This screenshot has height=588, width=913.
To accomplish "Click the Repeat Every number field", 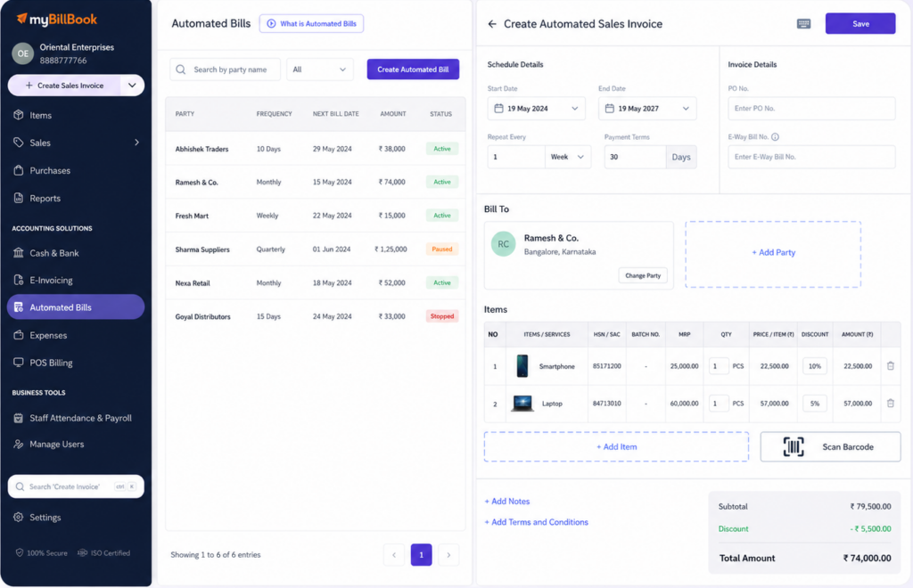I will tap(516, 157).
